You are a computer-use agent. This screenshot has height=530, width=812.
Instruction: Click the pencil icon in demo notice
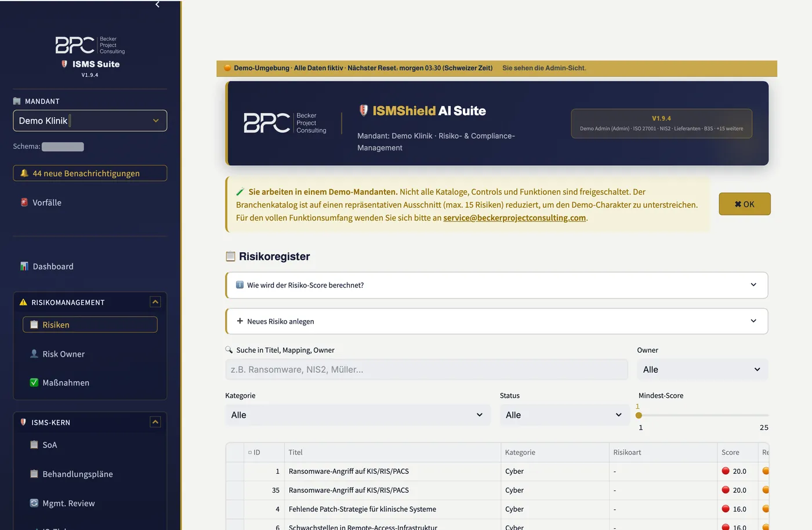(x=240, y=192)
